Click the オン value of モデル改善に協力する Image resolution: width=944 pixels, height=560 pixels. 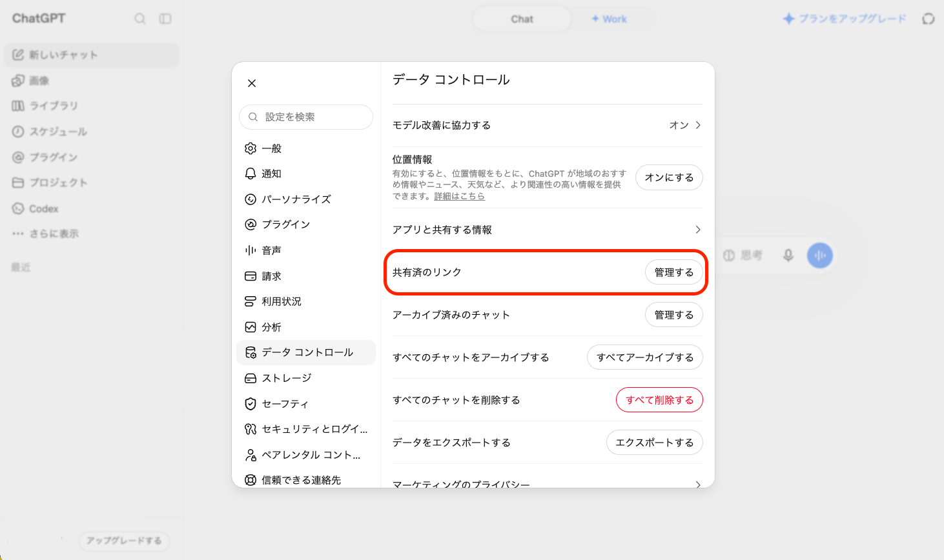coord(679,125)
